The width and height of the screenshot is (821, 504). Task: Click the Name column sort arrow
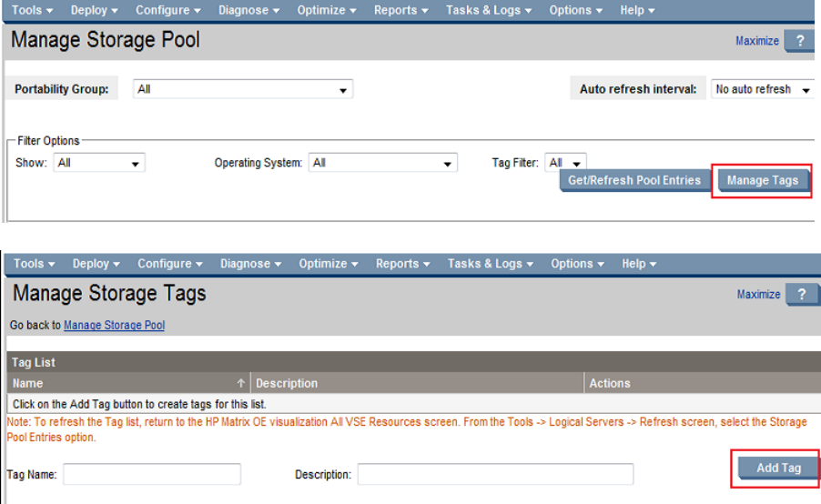[241, 383]
